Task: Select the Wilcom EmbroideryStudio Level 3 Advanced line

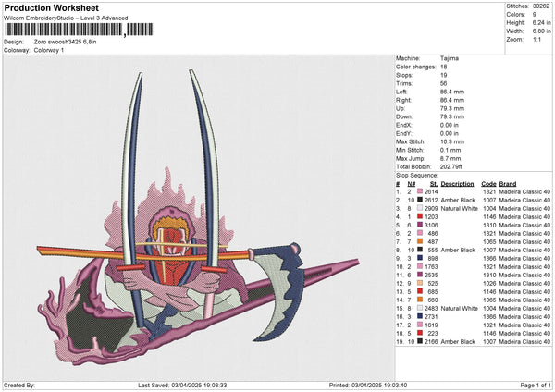Action: pos(66,18)
